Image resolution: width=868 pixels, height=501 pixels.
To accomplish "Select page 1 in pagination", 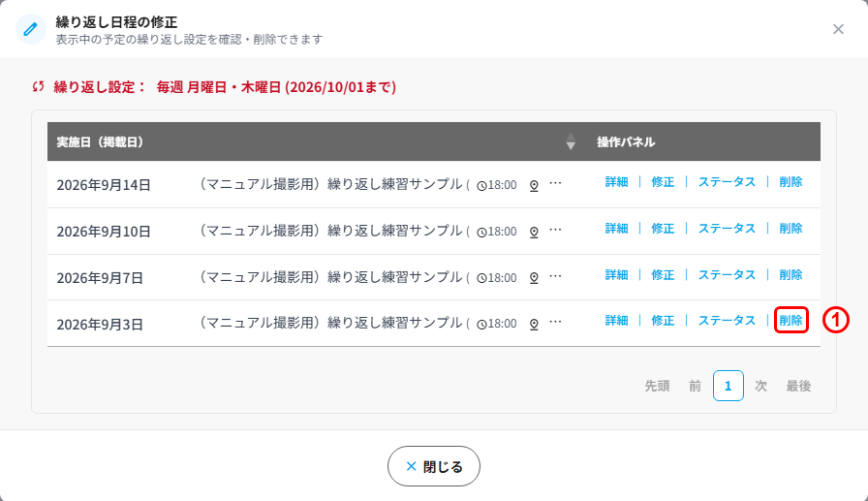I will (x=728, y=386).
